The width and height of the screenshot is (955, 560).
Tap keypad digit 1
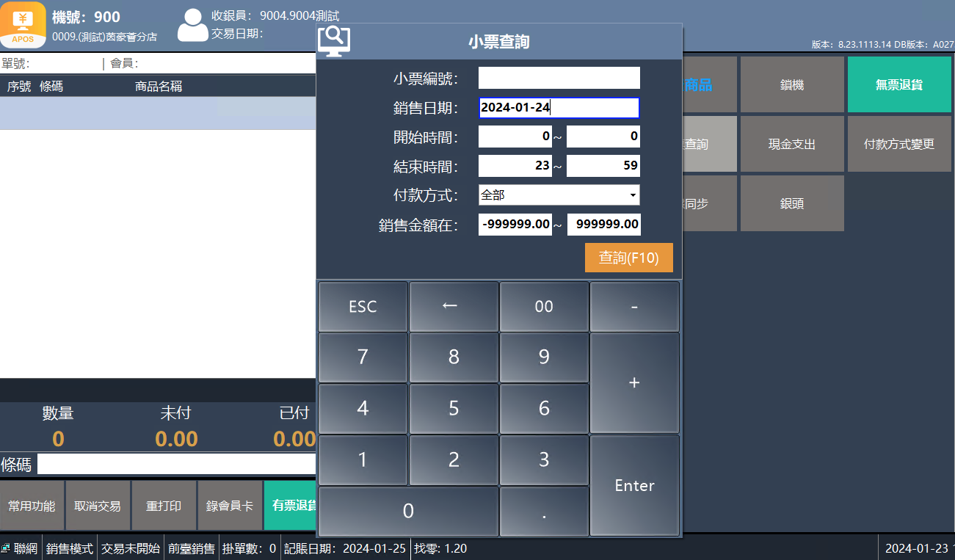point(363,460)
